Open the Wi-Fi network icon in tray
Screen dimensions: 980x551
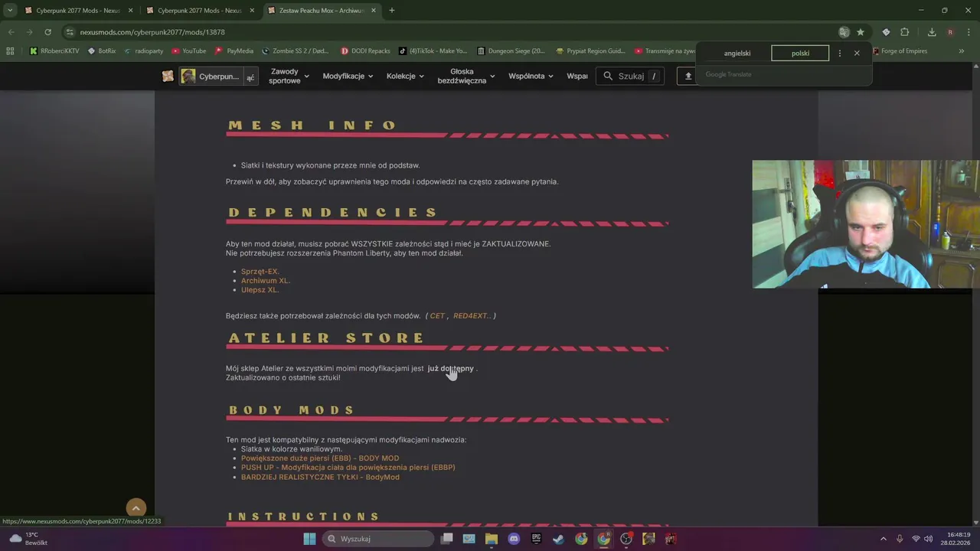tap(916, 539)
